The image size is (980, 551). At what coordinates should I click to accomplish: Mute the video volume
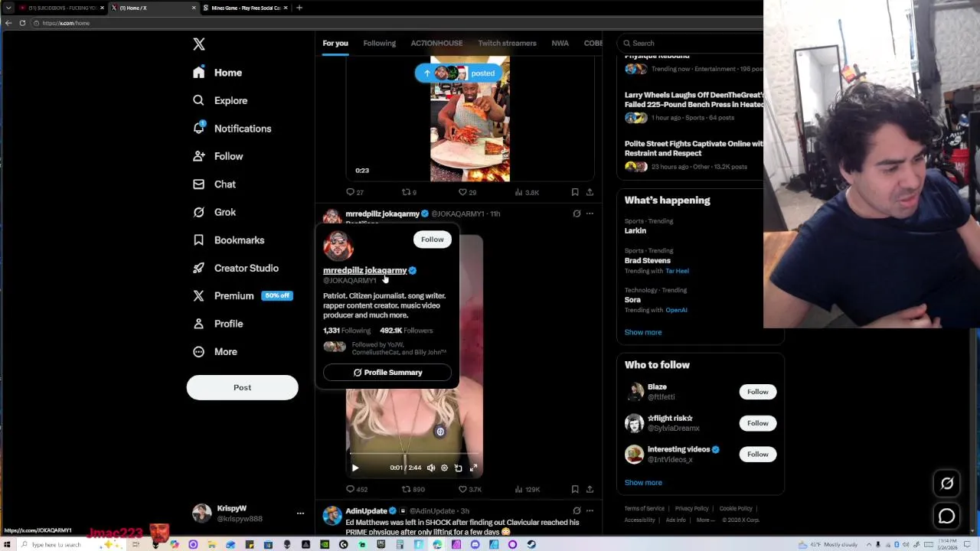(431, 468)
